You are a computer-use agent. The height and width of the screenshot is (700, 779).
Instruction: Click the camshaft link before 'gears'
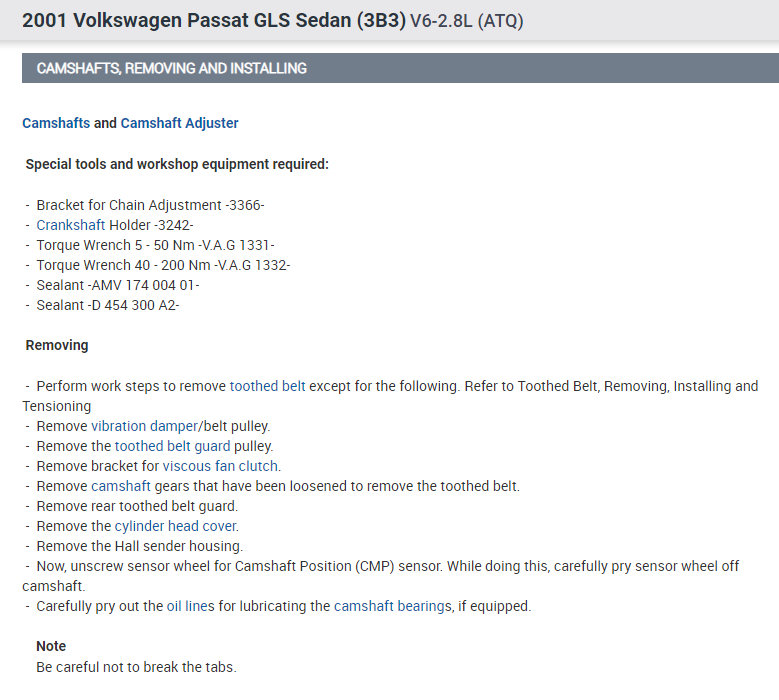120,486
